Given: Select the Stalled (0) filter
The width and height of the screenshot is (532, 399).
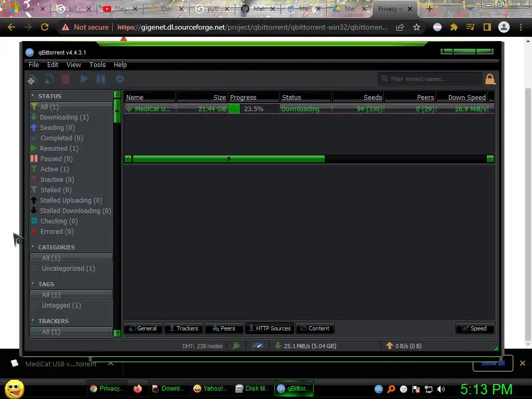Looking at the screenshot, I should click(x=71, y=190).
